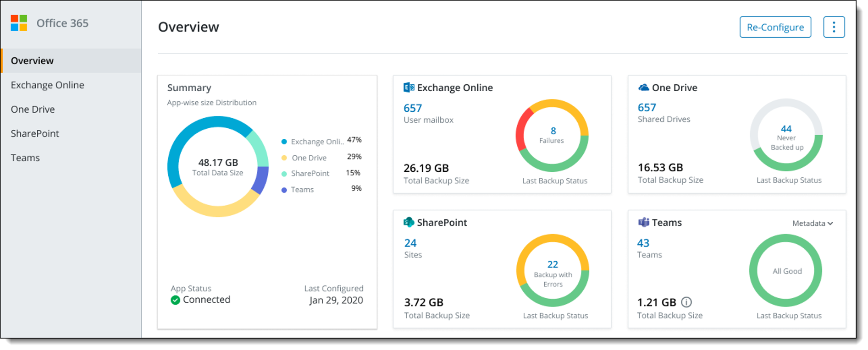Viewport: 868px width, 350px height.
Task: Click the Exchange Online card title
Action: click(455, 87)
